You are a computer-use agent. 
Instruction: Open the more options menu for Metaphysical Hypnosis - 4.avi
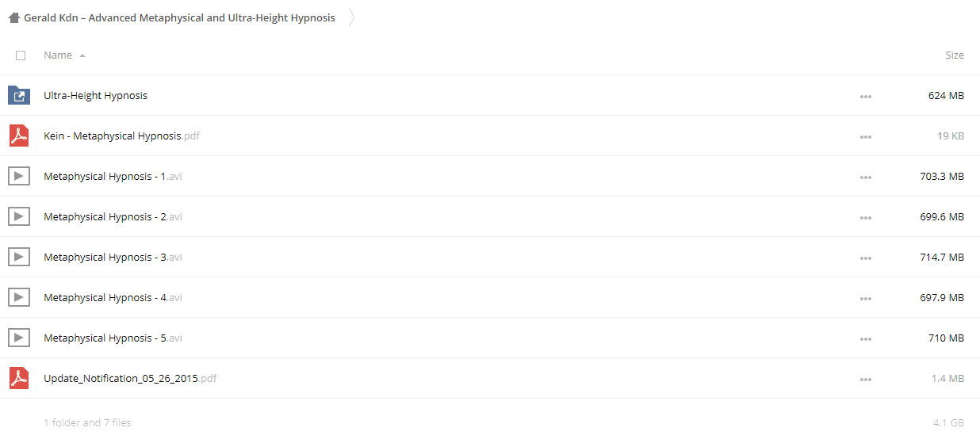(865, 299)
